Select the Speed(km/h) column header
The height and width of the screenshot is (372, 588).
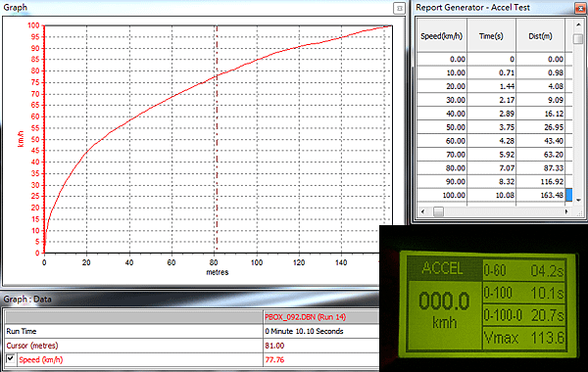pos(442,36)
